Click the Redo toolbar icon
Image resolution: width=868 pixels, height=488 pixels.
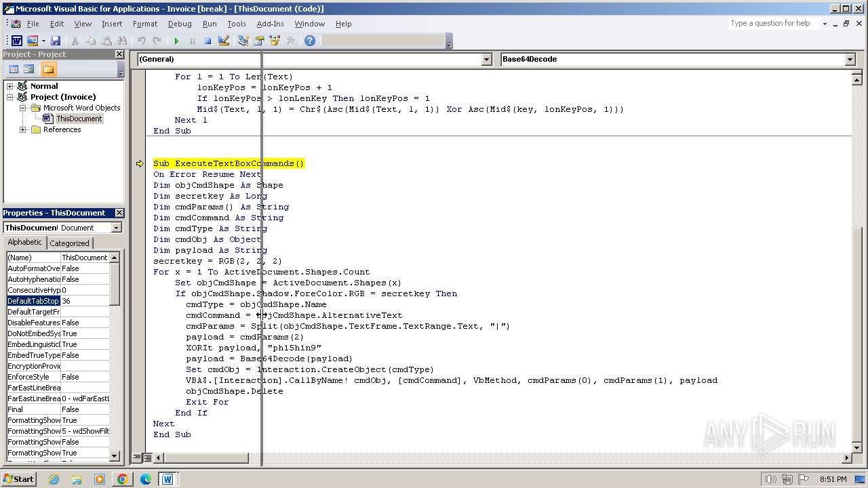[x=157, y=41]
